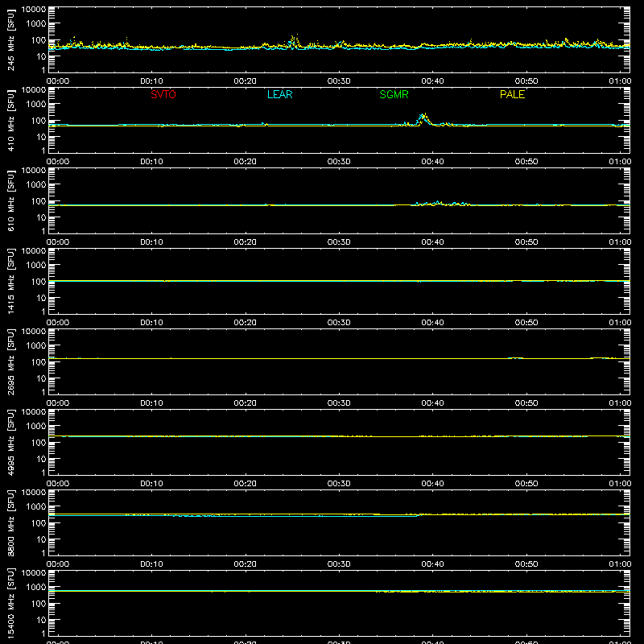
Task: Click the 245 MHz spike near 00:25
Action: 293,41
